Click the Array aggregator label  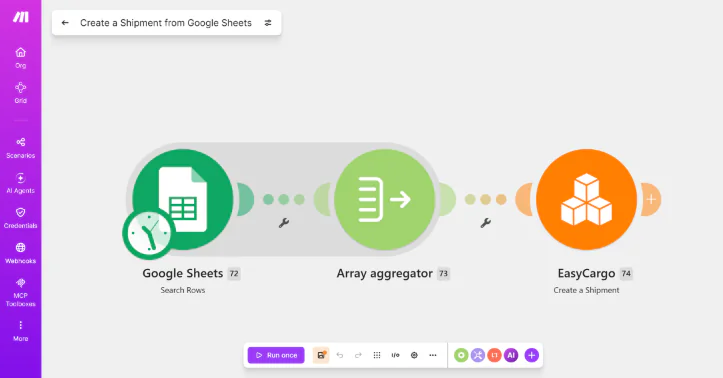[385, 273]
